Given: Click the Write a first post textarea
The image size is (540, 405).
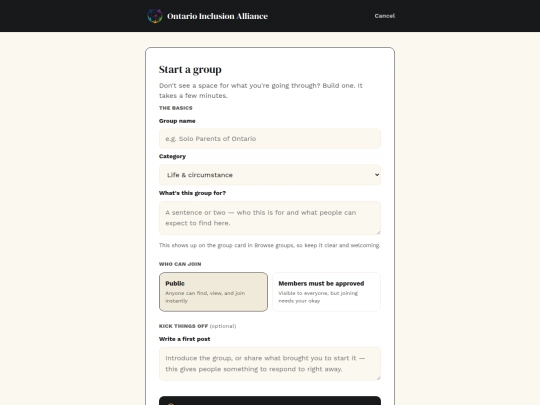Looking at the screenshot, I should point(270,364).
